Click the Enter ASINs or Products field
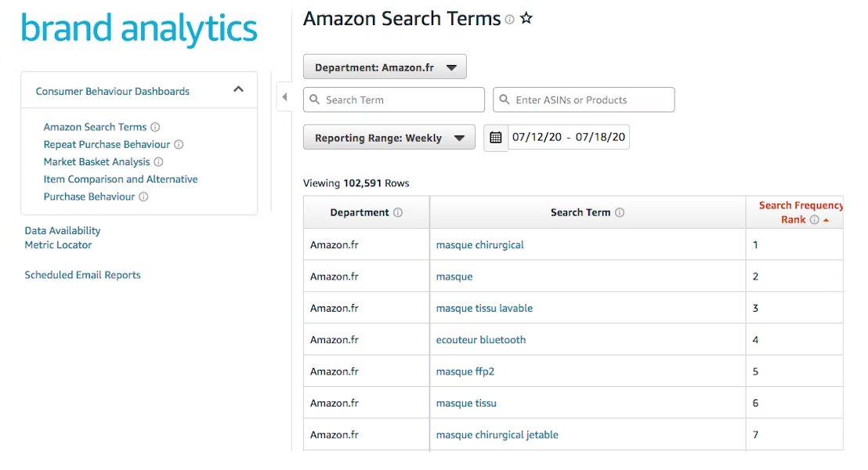This screenshot has height=470, width=868. tap(584, 99)
